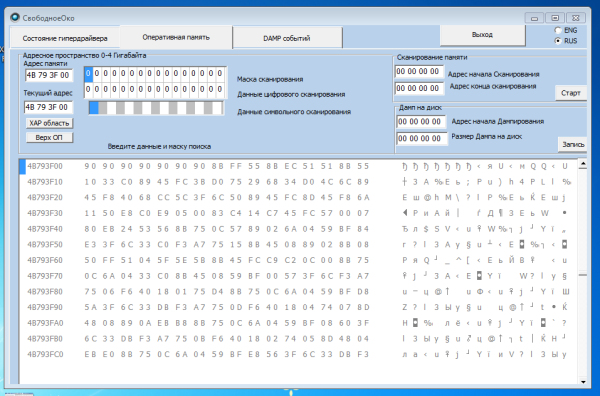Screen dimensions: 600x396
Task: Open the DAMP событий tab
Action: pyautogui.click(x=287, y=38)
